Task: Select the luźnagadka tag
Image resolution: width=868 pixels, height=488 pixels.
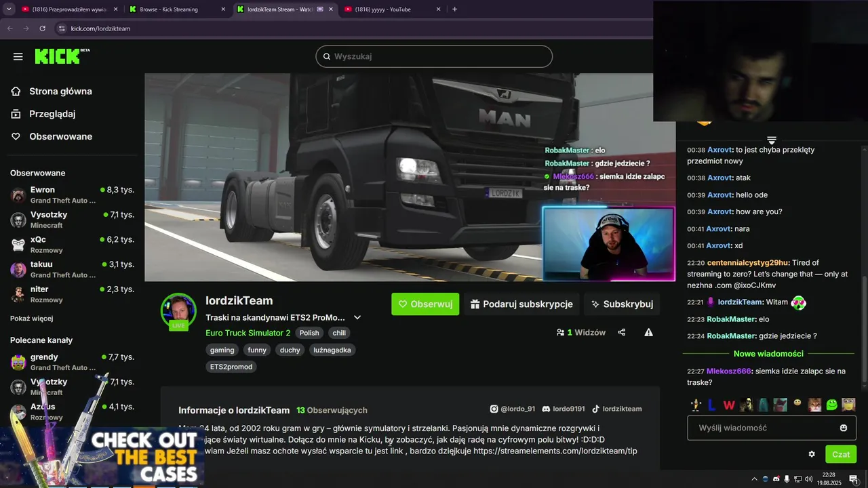Action: (332, 350)
